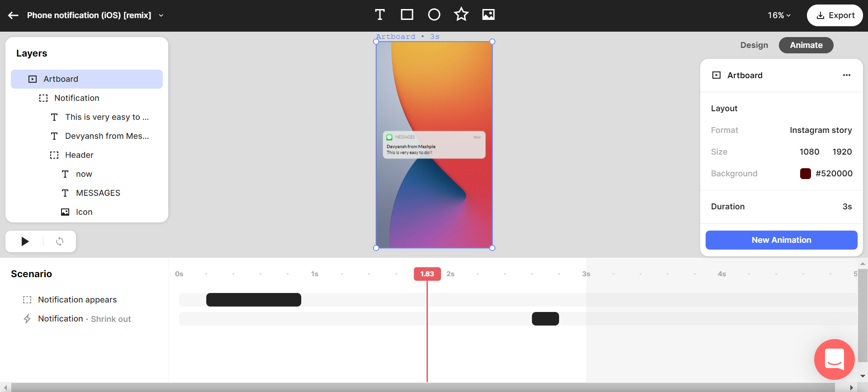Select 'Devyansh from Mes...' text layer
The image size is (868, 392).
(87, 136)
